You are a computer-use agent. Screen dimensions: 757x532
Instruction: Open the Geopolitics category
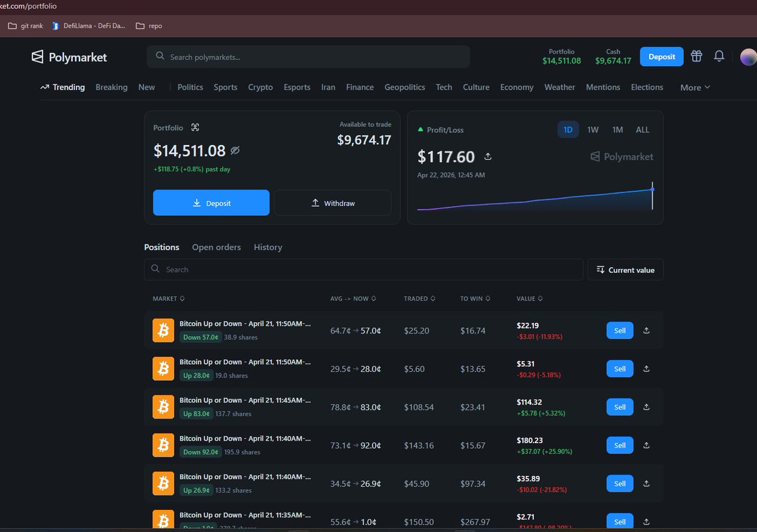(x=405, y=88)
